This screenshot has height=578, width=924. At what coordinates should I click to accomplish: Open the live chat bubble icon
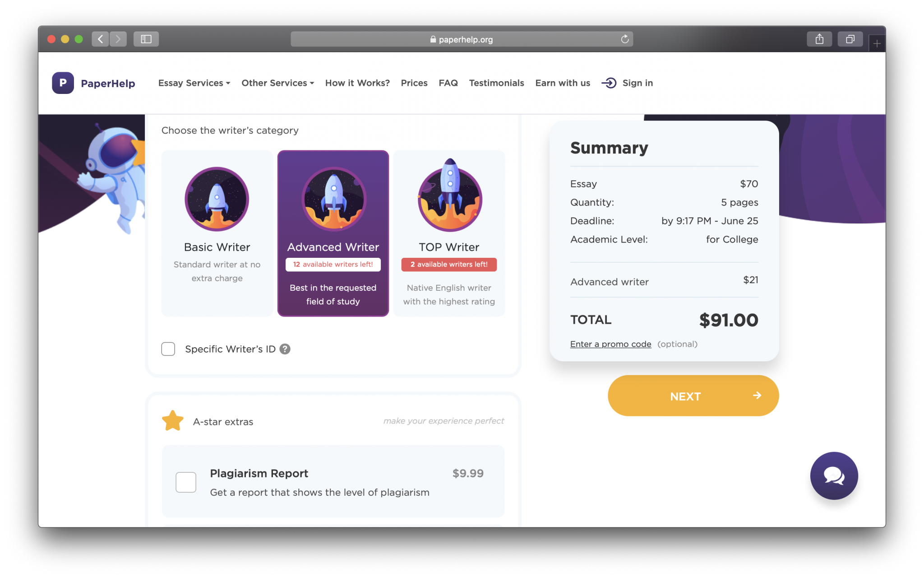(x=834, y=475)
